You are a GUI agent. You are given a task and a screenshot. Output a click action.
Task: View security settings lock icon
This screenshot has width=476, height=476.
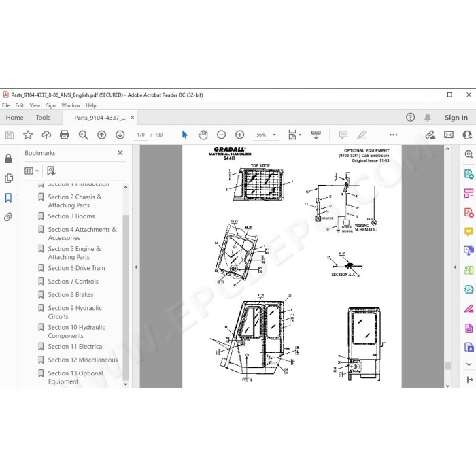[8, 158]
